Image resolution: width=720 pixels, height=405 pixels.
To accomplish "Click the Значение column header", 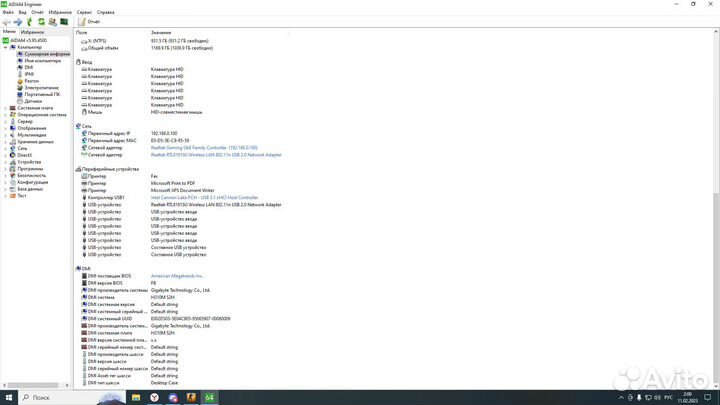I will (x=160, y=33).
